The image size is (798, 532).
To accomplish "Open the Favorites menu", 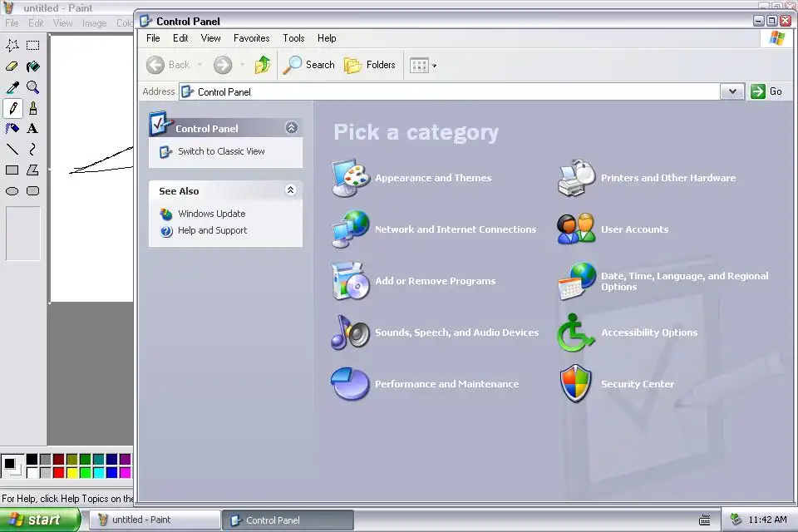I will click(251, 38).
